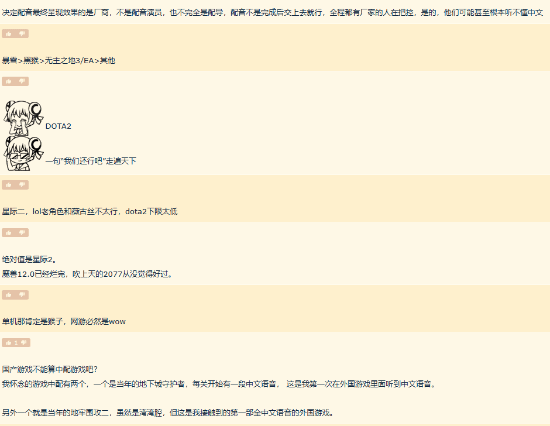Click the line '国产游戏不能算中配游戏吧?'

click(50, 369)
